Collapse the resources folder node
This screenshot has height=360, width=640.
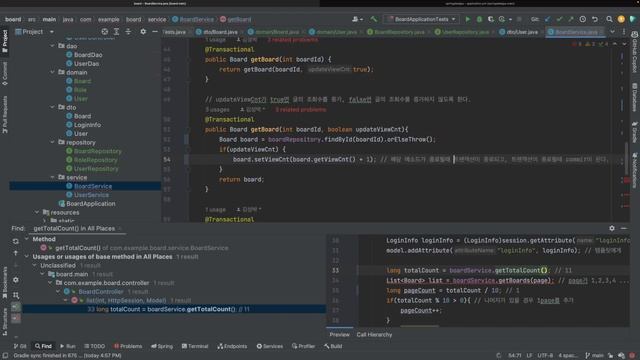click(x=37, y=212)
